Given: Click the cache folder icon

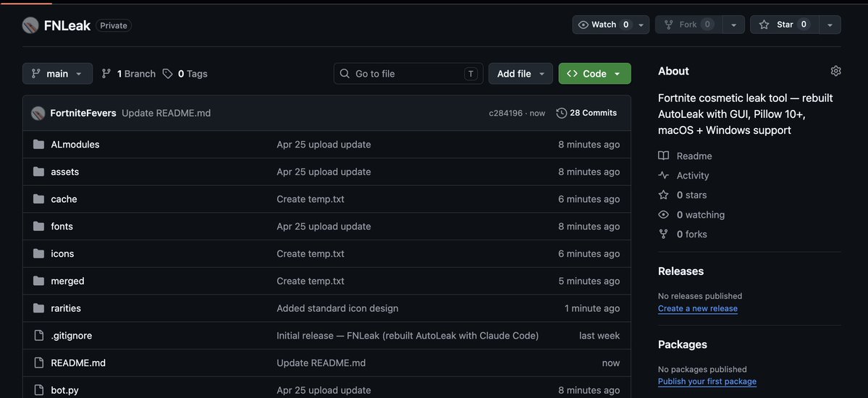Looking at the screenshot, I should click(x=38, y=199).
